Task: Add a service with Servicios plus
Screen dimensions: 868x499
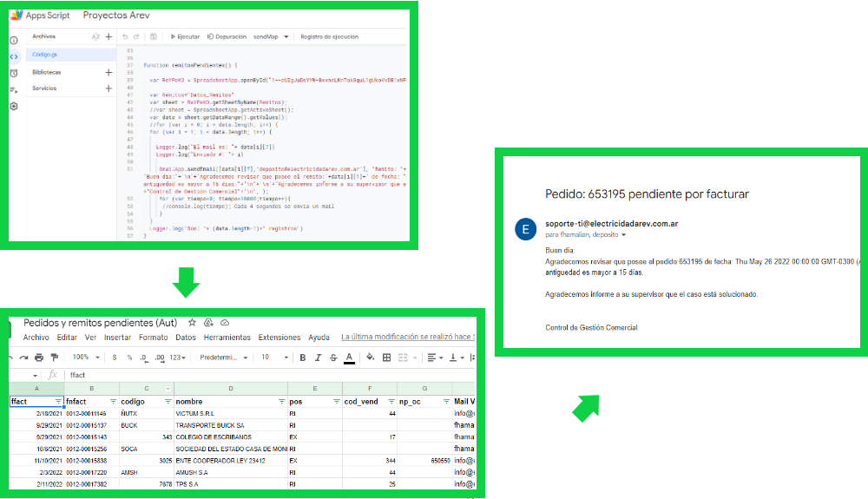Action: point(109,88)
